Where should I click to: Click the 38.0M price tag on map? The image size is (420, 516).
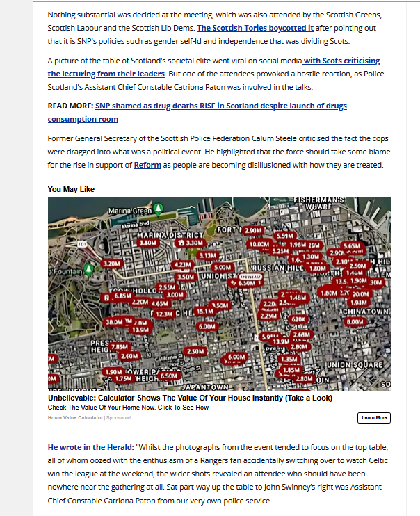click(x=114, y=322)
